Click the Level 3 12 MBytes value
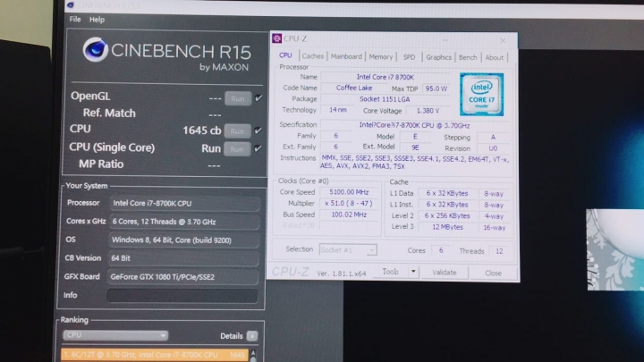The width and height of the screenshot is (644, 362). coord(447,227)
